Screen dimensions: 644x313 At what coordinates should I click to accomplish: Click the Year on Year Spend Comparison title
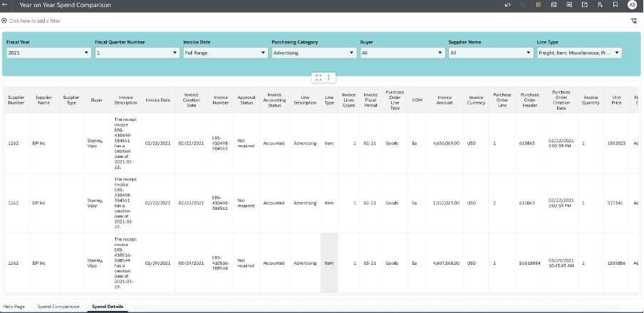pyautogui.click(x=65, y=5)
